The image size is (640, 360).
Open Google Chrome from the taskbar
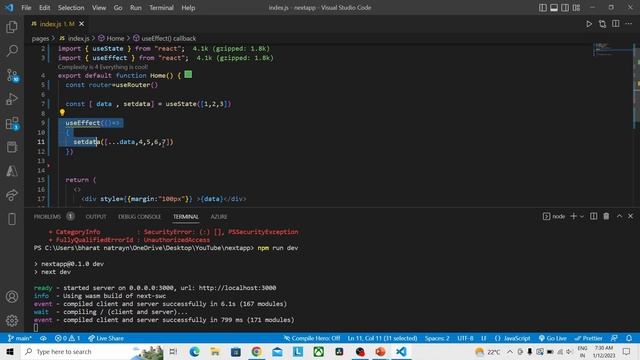(x=256, y=351)
